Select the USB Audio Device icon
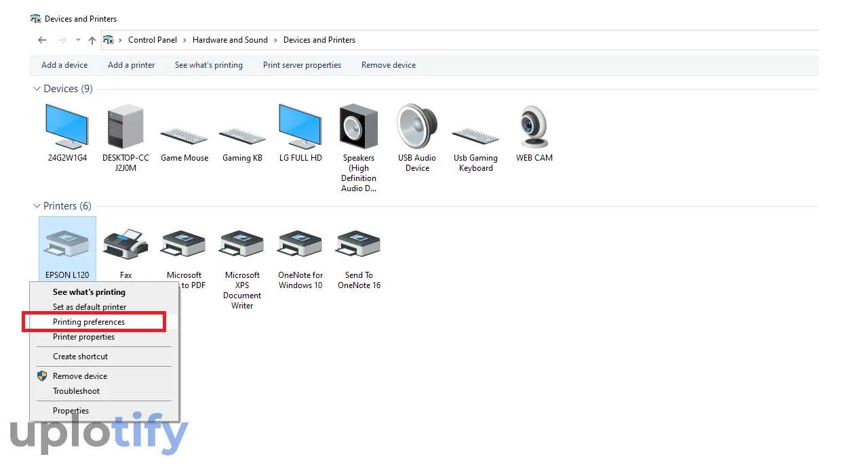868x465 pixels. tap(417, 126)
